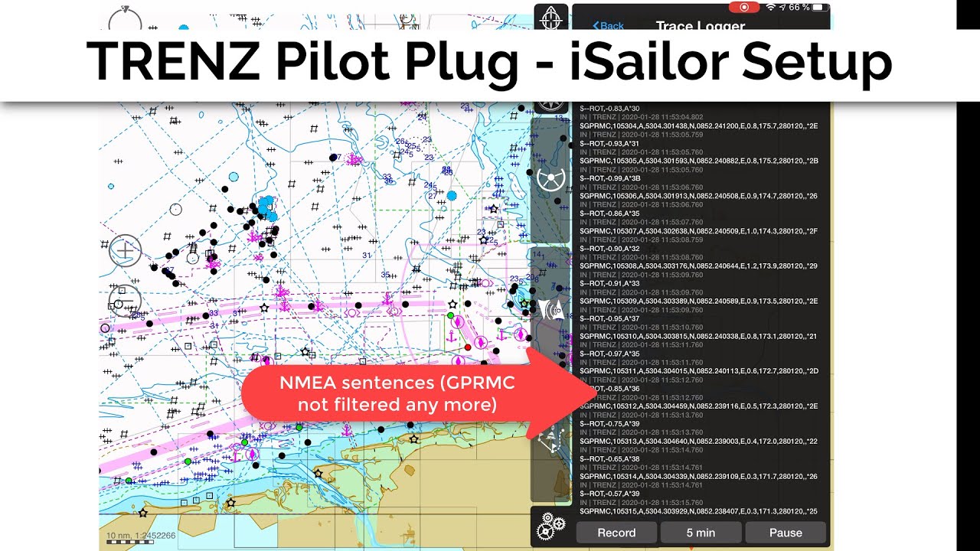Tap the battery status icon
This screenshot has height=551, width=980.
point(820,8)
